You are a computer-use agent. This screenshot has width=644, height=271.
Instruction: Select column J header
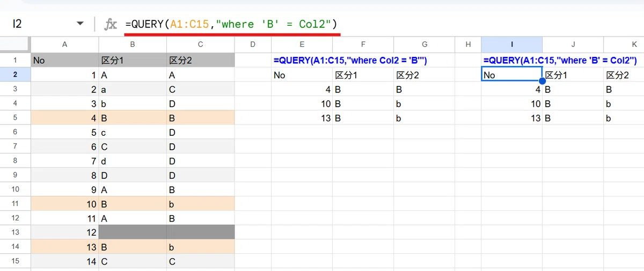tap(573, 45)
